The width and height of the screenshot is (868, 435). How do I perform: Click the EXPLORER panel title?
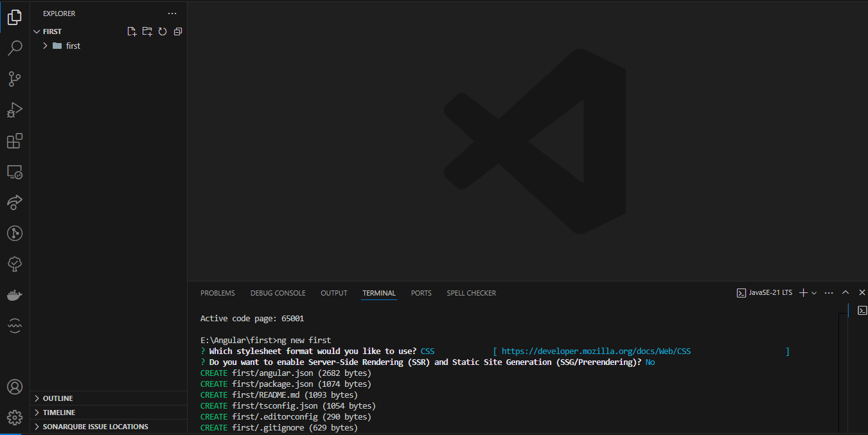[x=59, y=13]
